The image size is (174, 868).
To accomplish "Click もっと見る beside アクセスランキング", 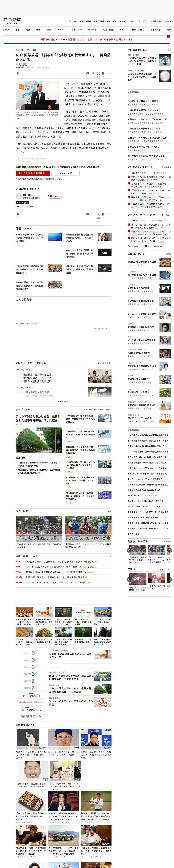I will click(x=166, y=167).
